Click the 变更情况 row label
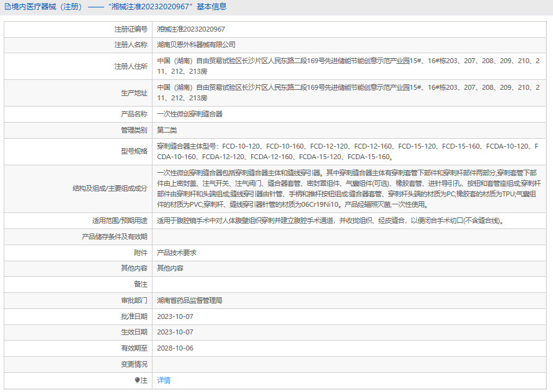 pyautogui.click(x=134, y=364)
